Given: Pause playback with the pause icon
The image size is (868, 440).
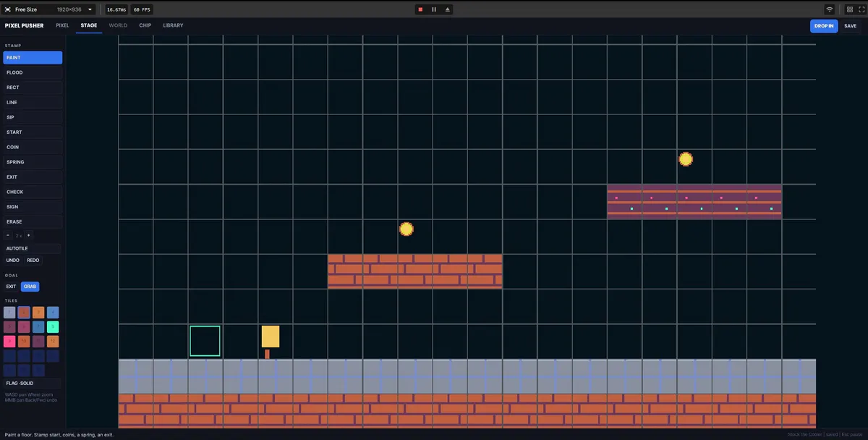Looking at the screenshot, I should point(434,9).
